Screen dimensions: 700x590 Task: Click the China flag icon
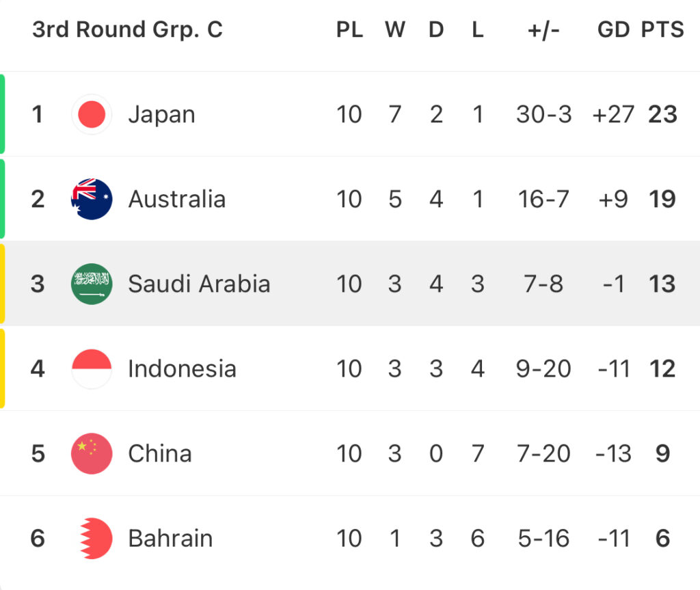pyautogui.click(x=92, y=454)
